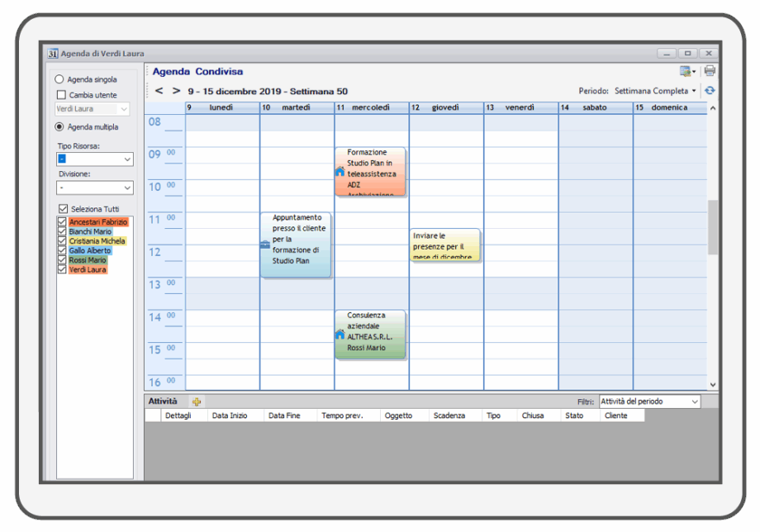Click Tempo prev. column header

[348, 416]
